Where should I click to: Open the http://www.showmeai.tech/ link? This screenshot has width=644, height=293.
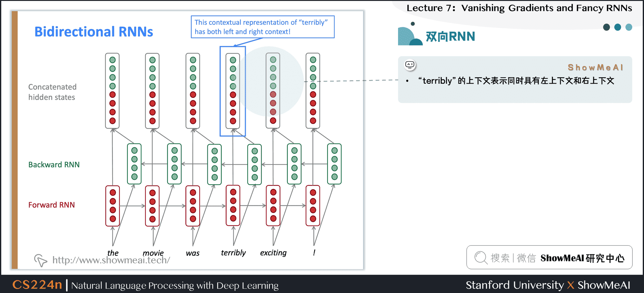pos(111,260)
